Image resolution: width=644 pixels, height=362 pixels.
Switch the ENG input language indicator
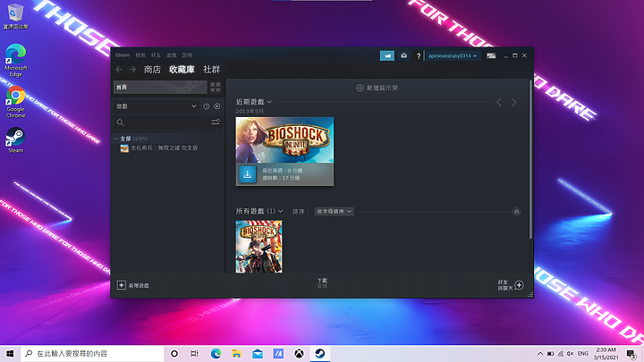(583, 353)
